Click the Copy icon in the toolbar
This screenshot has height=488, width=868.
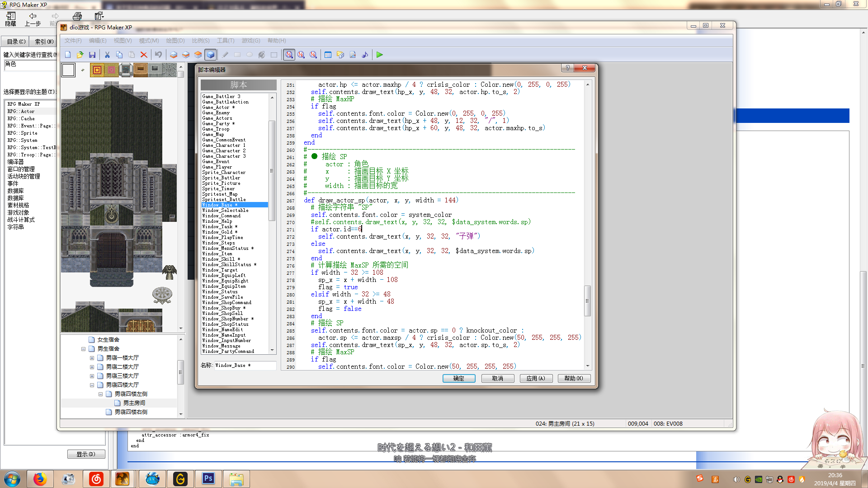(x=119, y=55)
